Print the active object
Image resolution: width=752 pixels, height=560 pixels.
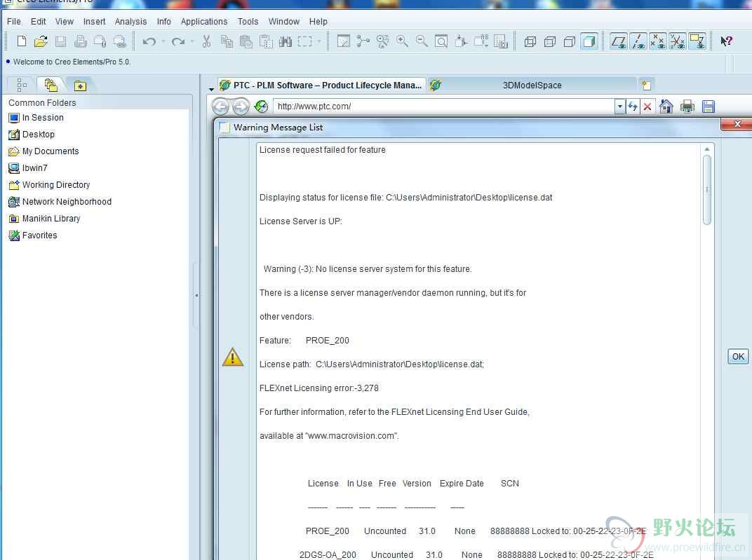click(x=80, y=41)
